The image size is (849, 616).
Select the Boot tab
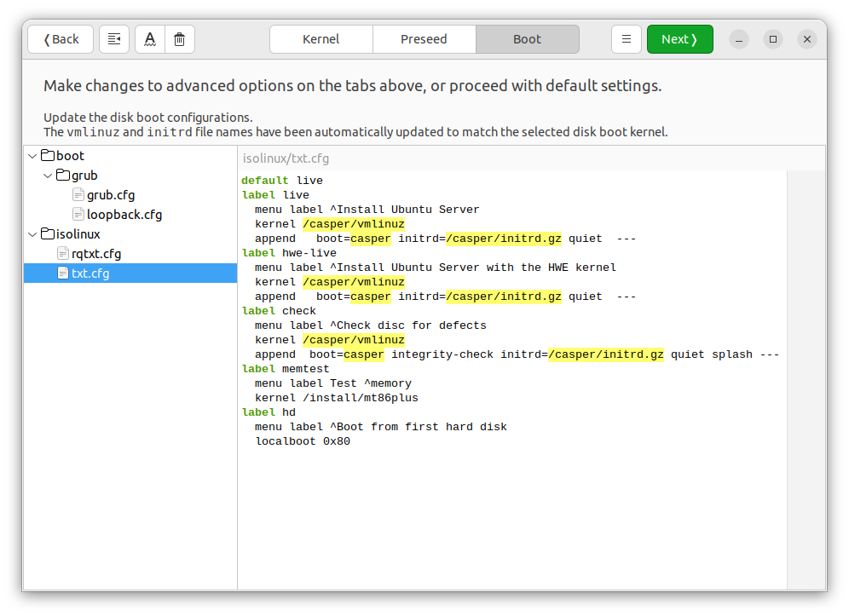point(527,38)
